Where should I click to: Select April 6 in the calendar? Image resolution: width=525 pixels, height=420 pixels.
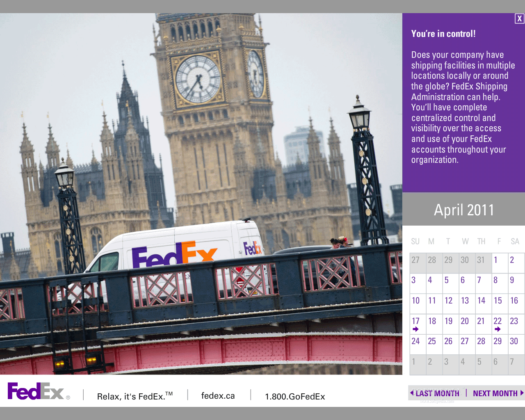tap(467, 283)
